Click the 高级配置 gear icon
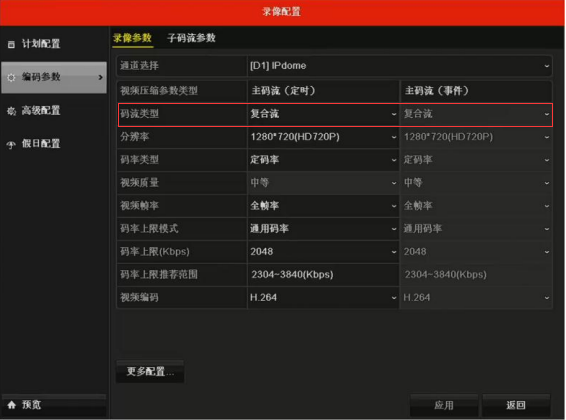Viewport: 566px width, 420px height. point(11,111)
